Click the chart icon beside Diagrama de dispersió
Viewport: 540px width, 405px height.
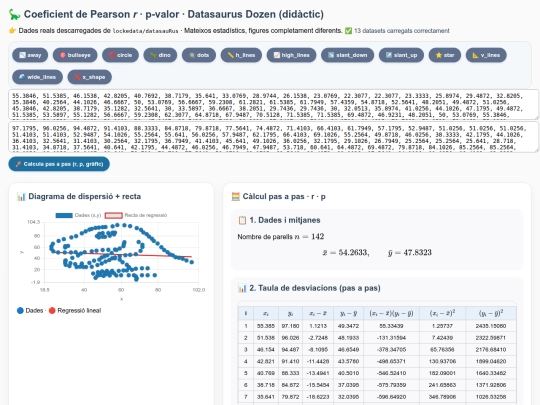[21, 197]
